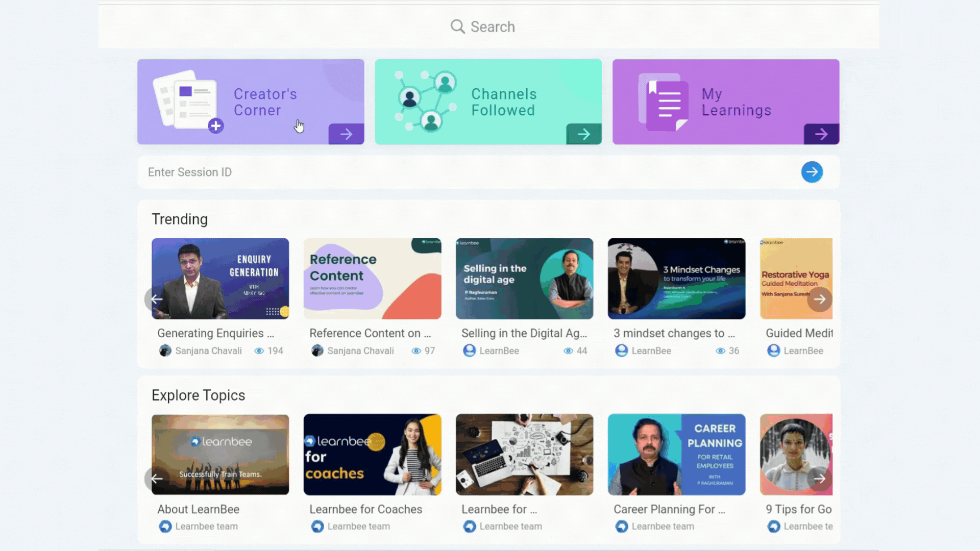The image size is (980, 551).
Task: Click 3 mindset changes to title
Action: point(674,333)
